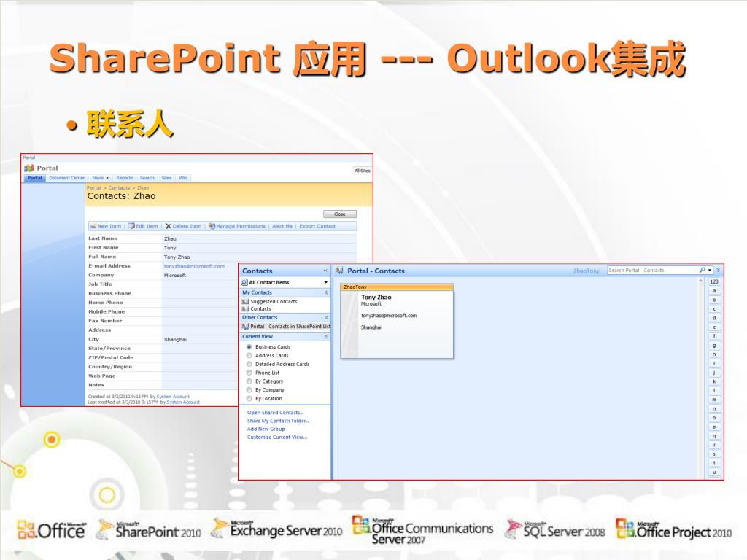Click System Account link on Created line

click(173, 396)
